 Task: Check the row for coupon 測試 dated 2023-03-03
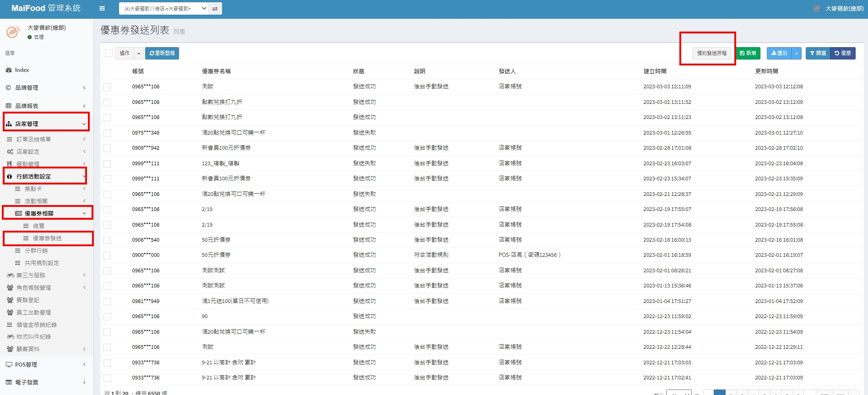coord(107,87)
